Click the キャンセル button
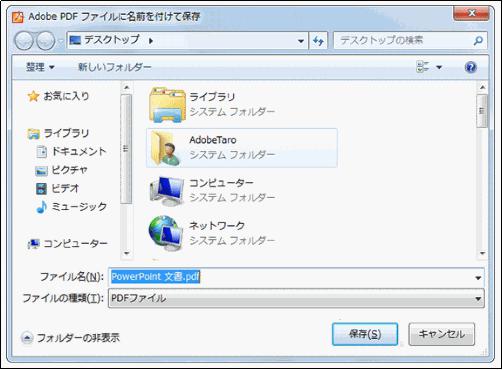The height and width of the screenshot is (370, 503). (441, 334)
